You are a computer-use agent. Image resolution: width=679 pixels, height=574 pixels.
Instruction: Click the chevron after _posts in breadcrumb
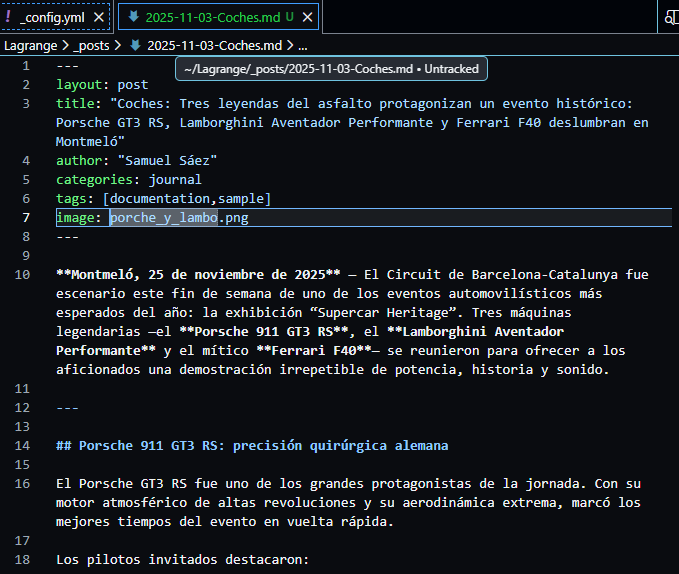pos(118,45)
